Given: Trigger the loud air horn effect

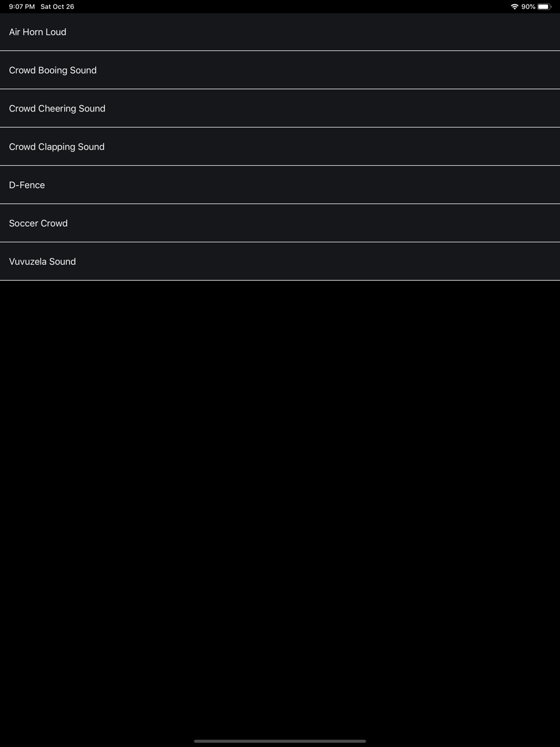Looking at the screenshot, I should pos(280,32).
